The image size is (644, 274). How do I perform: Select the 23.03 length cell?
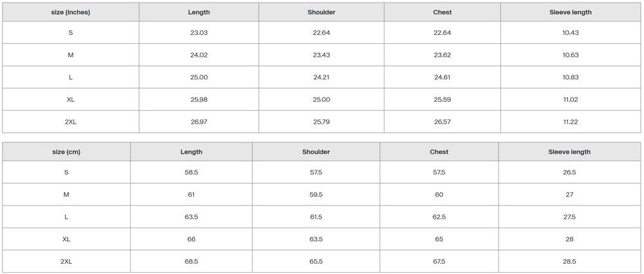click(x=199, y=33)
